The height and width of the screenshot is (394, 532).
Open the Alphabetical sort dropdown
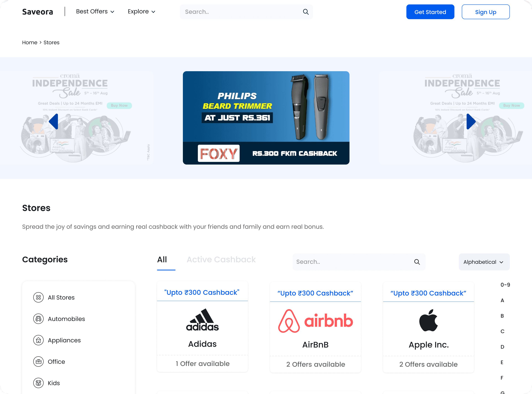(x=484, y=262)
